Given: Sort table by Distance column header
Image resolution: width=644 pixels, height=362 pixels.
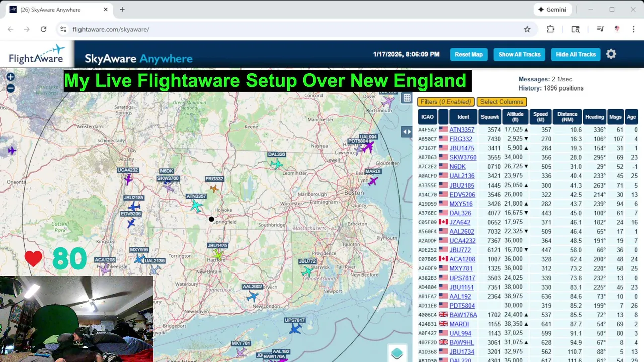Looking at the screenshot, I should [567, 117].
